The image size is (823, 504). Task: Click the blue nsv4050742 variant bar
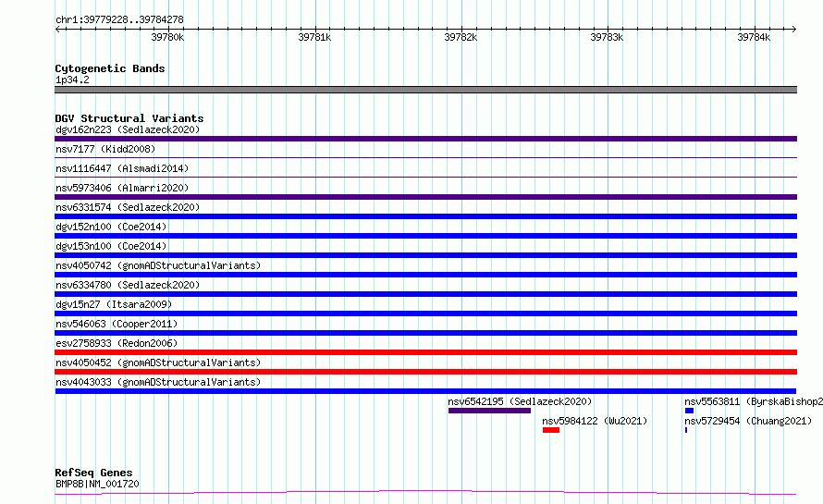coord(425,275)
